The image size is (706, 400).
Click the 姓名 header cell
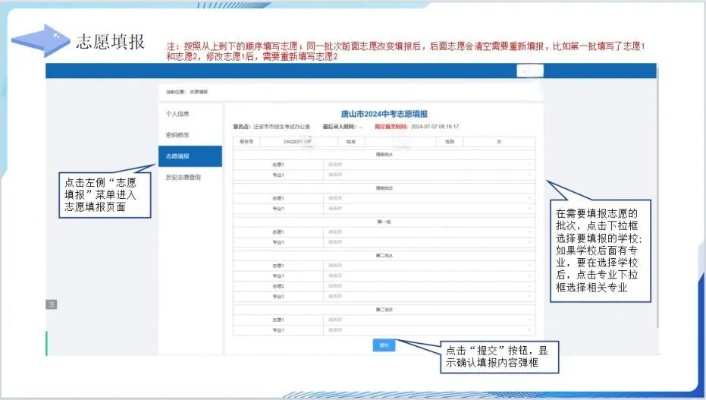tap(351, 141)
